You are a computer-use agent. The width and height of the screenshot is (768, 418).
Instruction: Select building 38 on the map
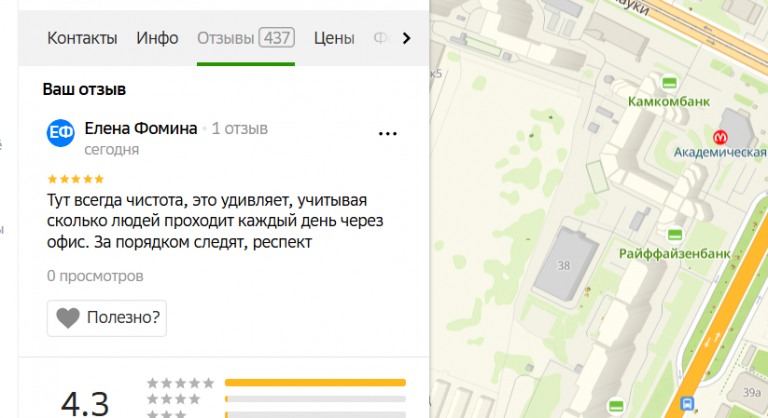point(564,265)
